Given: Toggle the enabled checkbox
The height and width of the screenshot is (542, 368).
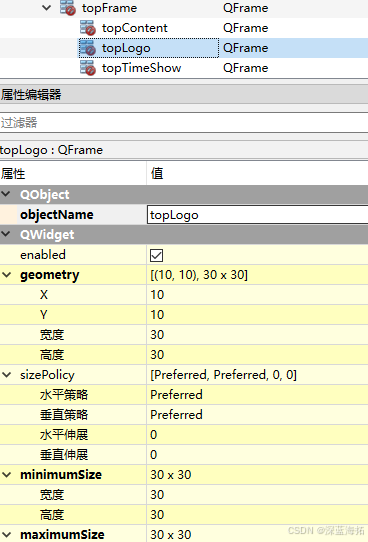Looking at the screenshot, I should click(x=157, y=255).
